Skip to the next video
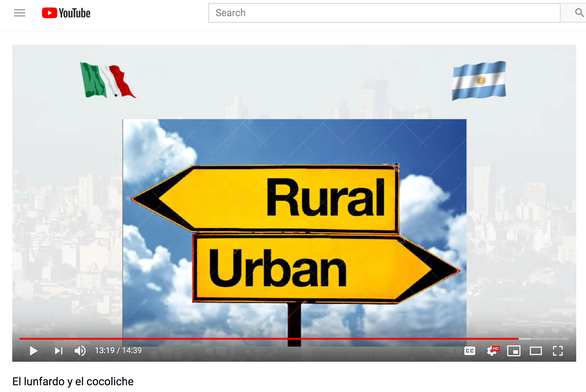This screenshot has width=586, height=392. click(58, 351)
